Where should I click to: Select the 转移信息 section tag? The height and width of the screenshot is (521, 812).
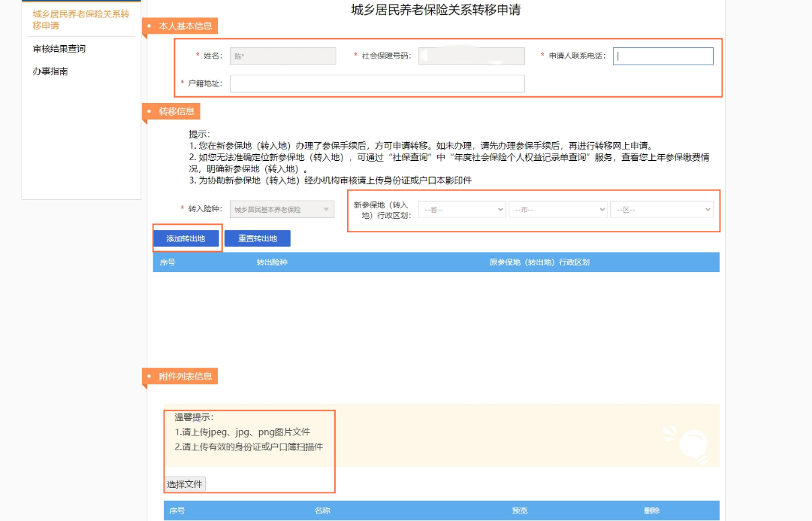[176, 112]
